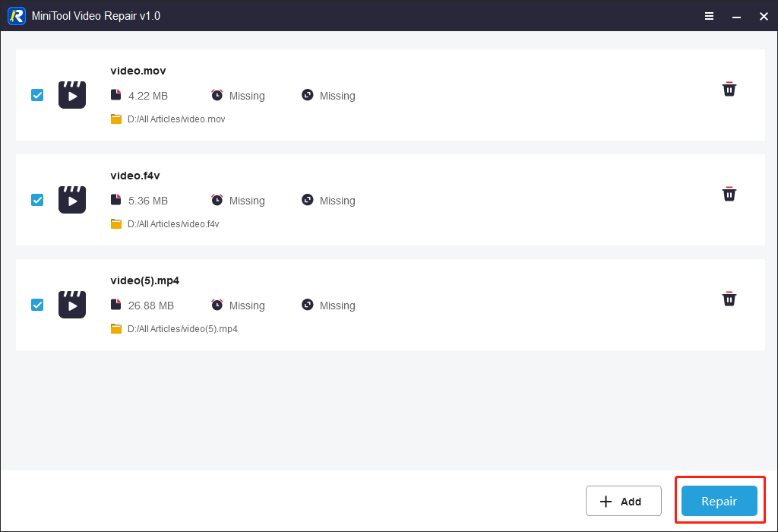The image size is (778, 532).
Task: Select the file name video(5).mp4
Action: (144, 280)
